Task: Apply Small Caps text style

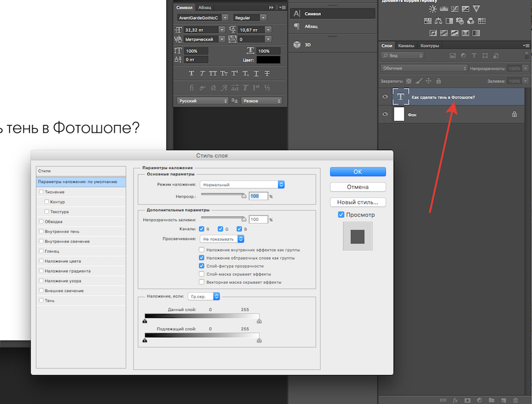Action: point(224,73)
